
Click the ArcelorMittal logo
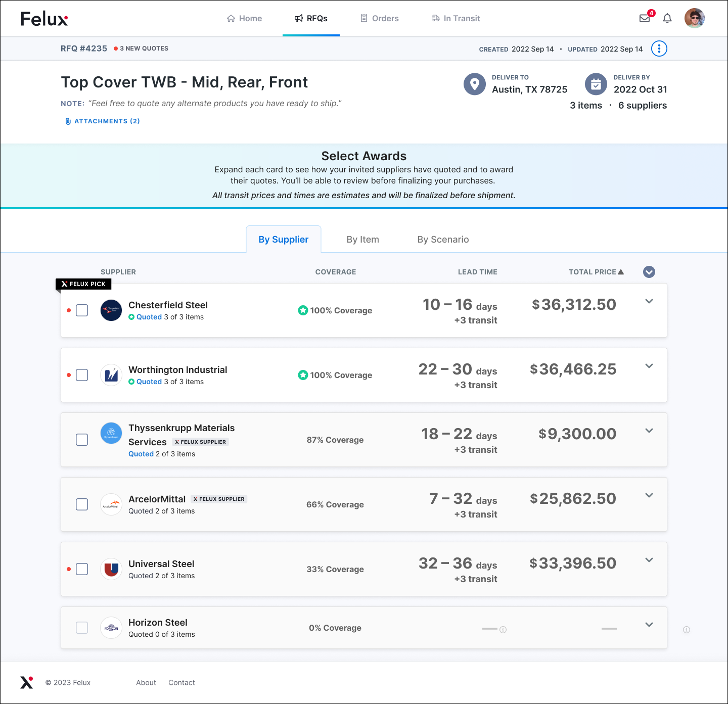[x=111, y=504]
